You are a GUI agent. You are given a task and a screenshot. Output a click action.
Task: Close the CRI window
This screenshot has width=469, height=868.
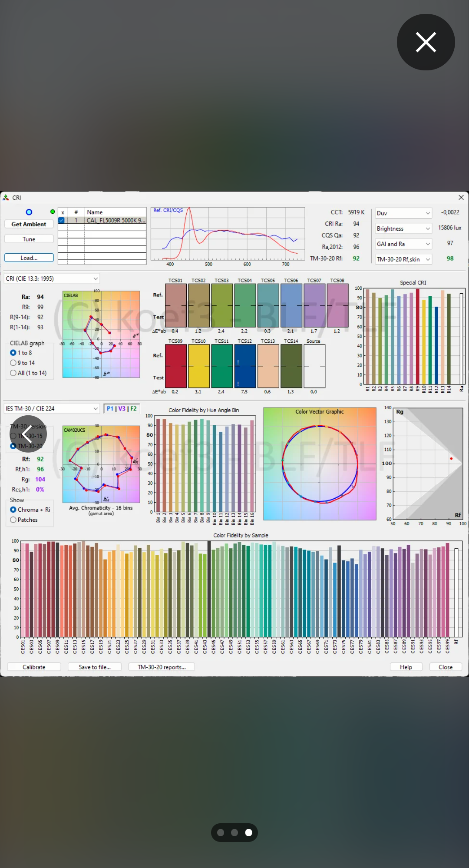pyautogui.click(x=461, y=198)
